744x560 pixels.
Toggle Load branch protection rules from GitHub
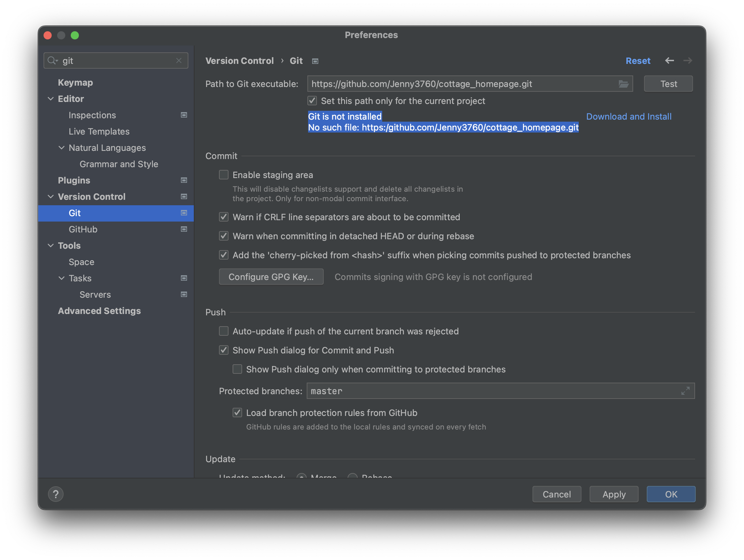237,413
